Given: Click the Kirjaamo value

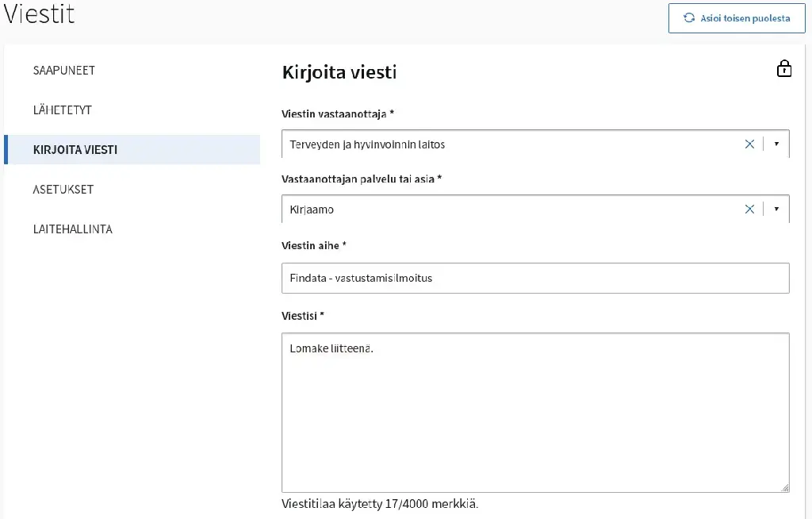Looking at the screenshot, I should tap(312, 210).
